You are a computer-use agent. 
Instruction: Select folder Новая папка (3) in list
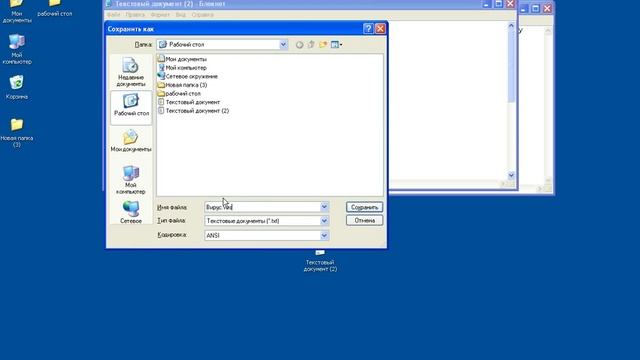click(182, 85)
